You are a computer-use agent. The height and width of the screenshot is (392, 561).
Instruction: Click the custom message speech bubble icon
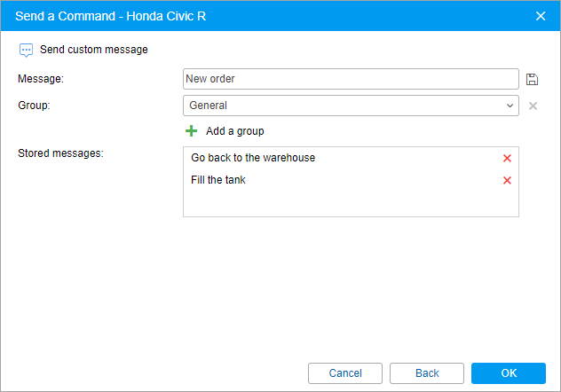(x=26, y=50)
